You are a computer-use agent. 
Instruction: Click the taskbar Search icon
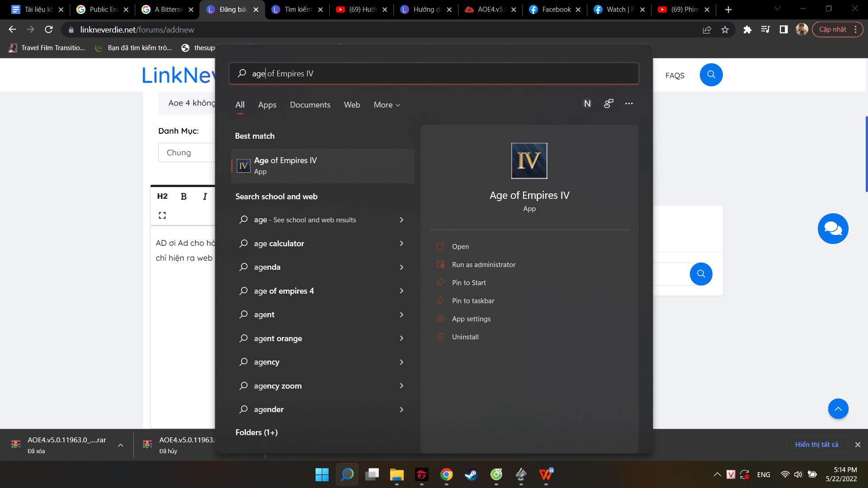(x=347, y=474)
